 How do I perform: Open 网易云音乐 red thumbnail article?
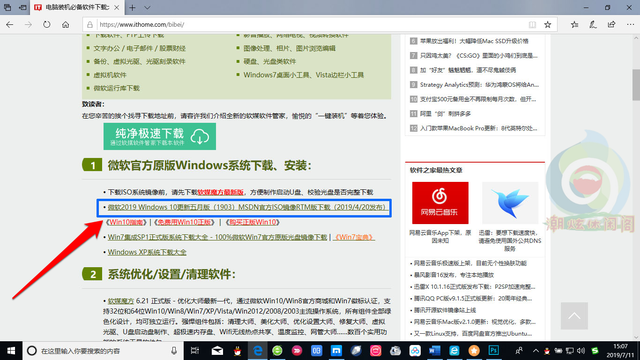click(440, 203)
